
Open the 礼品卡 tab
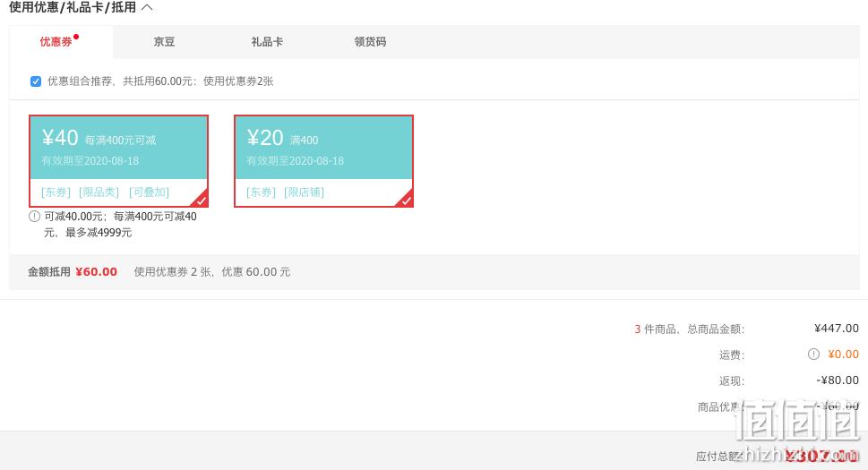[267, 41]
